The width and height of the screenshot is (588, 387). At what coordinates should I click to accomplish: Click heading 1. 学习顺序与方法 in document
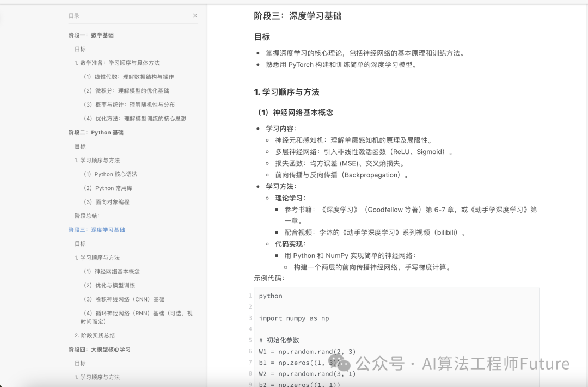(286, 92)
